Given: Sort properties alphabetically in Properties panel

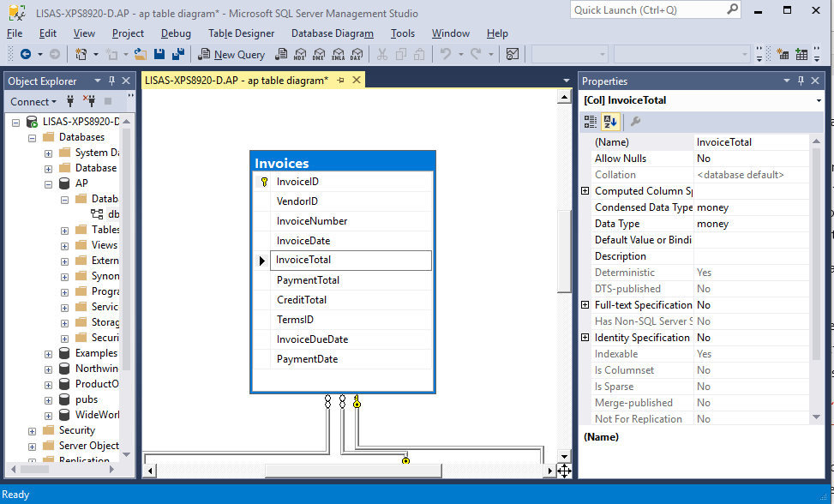Looking at the screenshot, I should click(610, 121).
